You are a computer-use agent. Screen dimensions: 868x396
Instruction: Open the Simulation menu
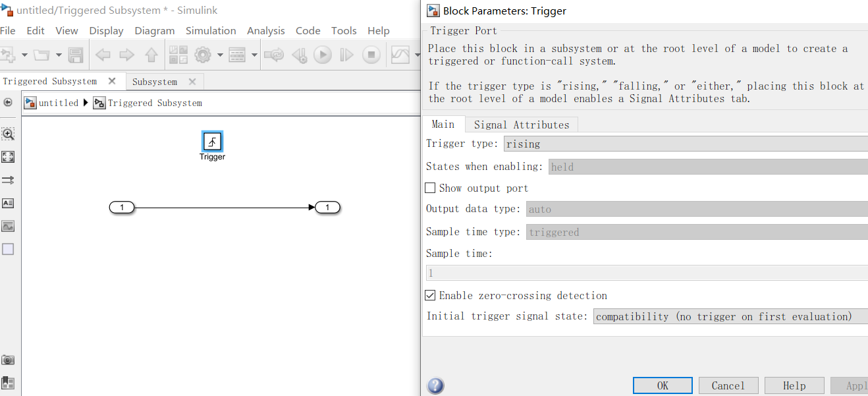click(x=211, y=30)
